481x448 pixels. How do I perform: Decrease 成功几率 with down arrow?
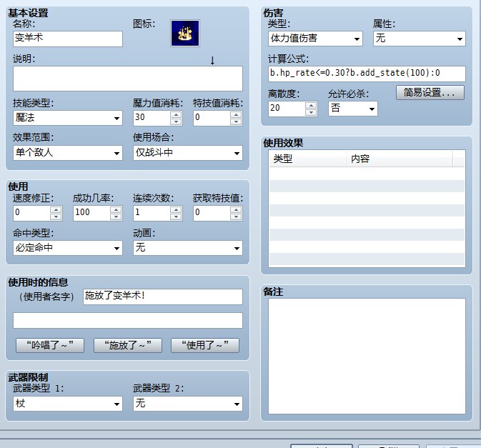(116, 216)
